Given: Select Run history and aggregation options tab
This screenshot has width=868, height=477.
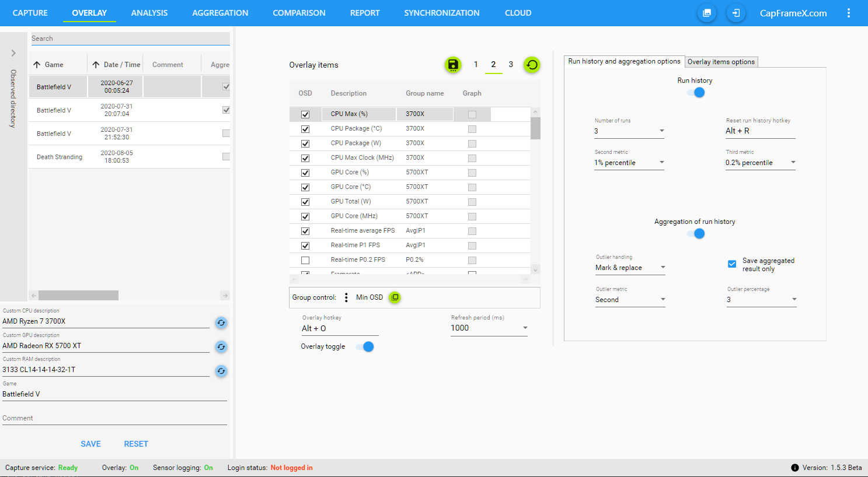Looking at the screenshot, I should click(625, 61).
